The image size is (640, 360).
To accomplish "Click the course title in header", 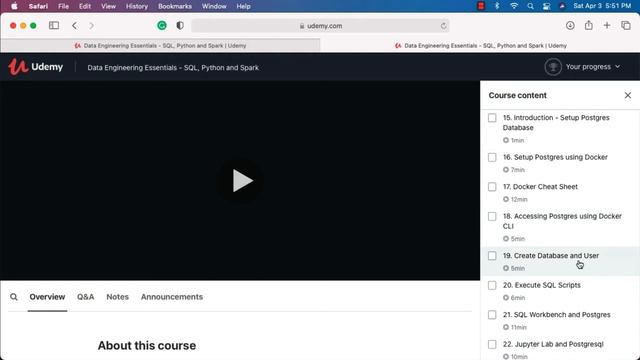I will [x=173, y=68].
